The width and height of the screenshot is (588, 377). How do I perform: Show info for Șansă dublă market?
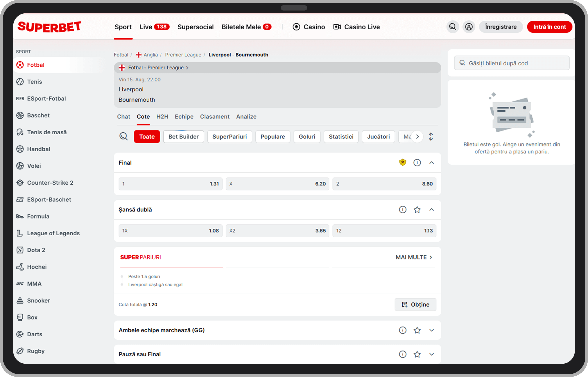[403, 210]
